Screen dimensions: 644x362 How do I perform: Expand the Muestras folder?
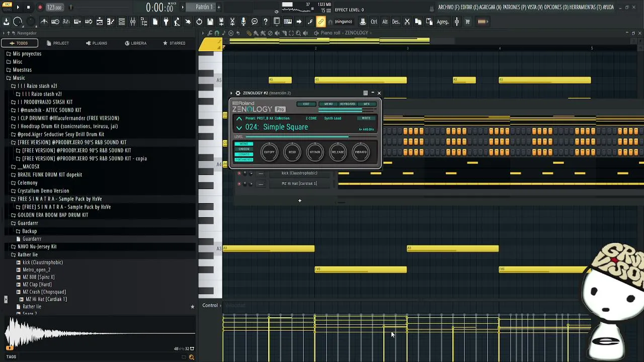(x=19, y=70)
